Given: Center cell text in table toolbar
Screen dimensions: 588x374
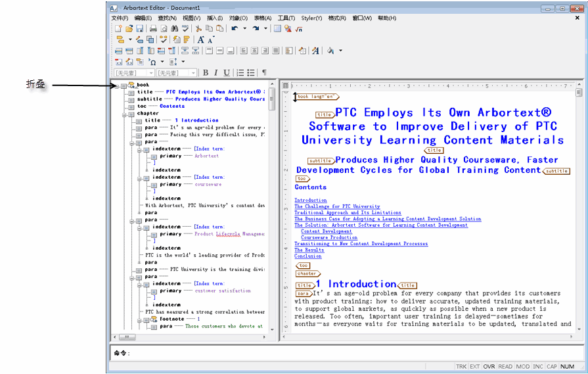Looking at the screenshot, I should click(x=254, y=51).
